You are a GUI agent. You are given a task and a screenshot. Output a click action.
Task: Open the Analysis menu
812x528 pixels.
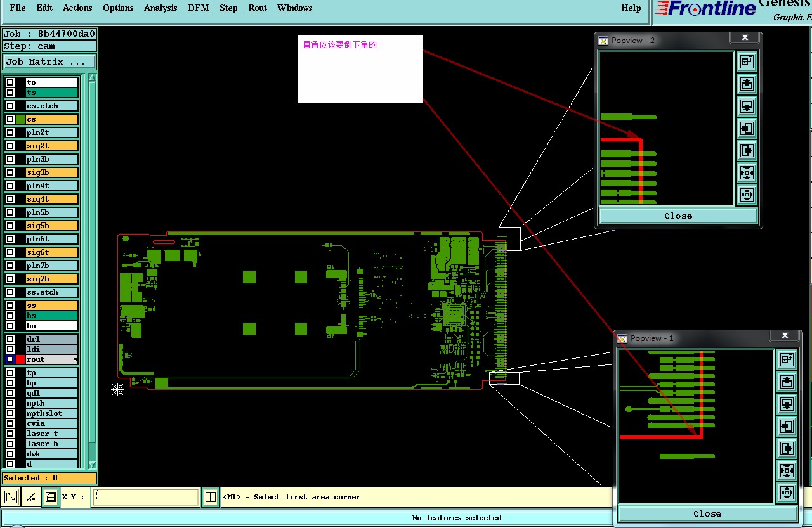click(x=160, y=8)
